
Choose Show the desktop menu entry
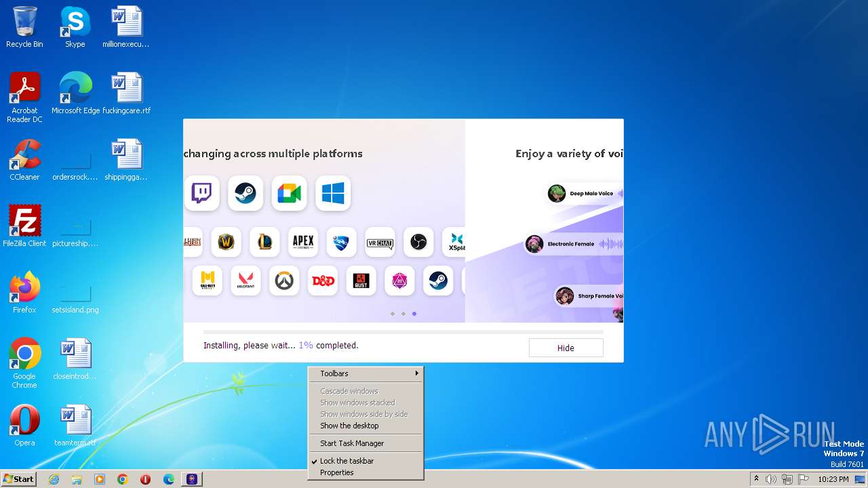366,426
